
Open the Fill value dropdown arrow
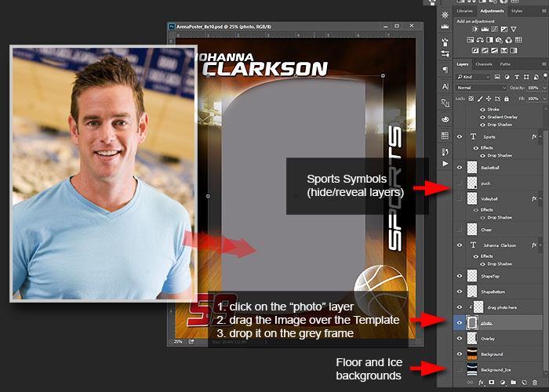545,99
